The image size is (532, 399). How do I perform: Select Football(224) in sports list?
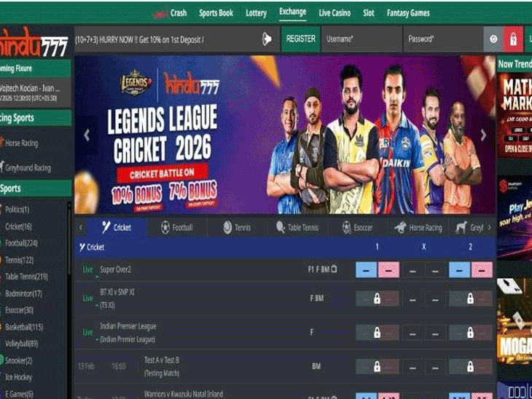pyautogui.click(x=21, y=243)
